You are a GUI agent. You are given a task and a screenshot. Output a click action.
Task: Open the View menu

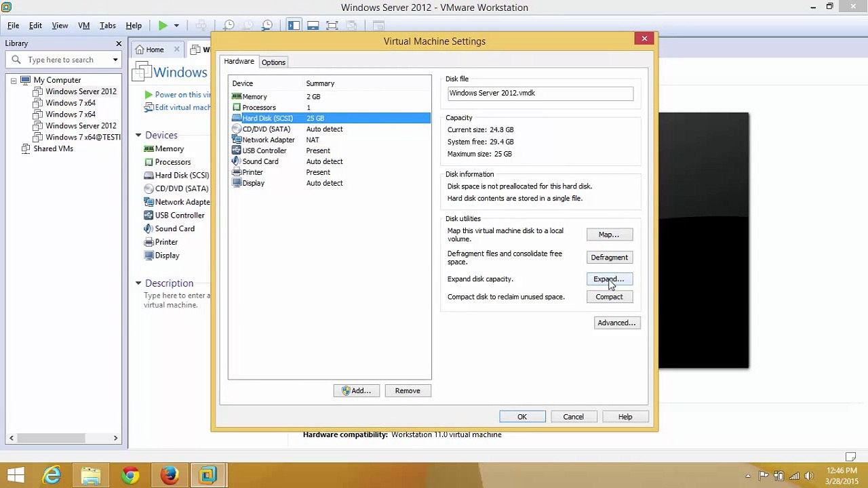(60, 26)
